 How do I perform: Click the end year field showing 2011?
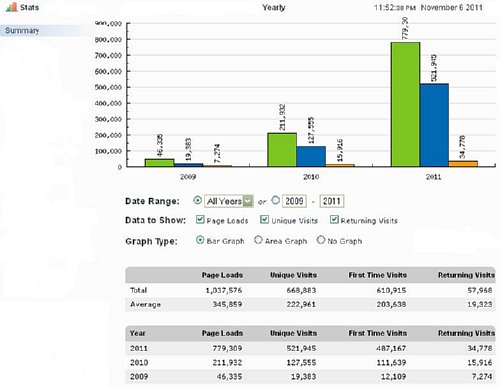[331, 201]
